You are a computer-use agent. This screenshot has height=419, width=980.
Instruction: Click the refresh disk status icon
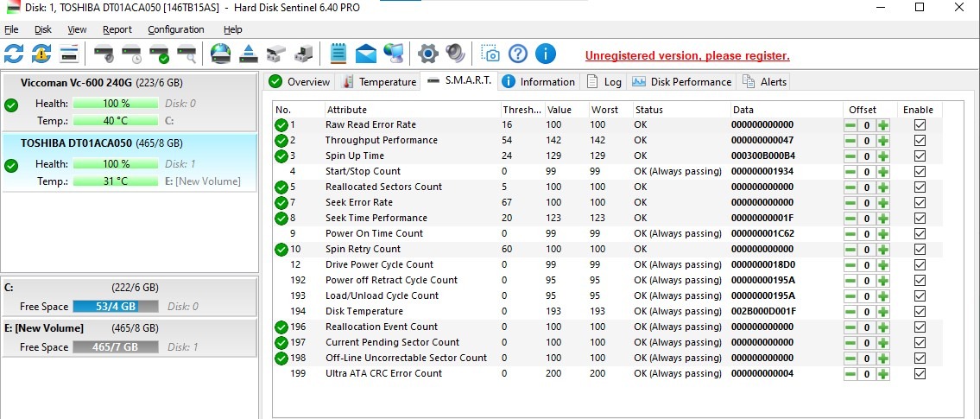point(14,54)
